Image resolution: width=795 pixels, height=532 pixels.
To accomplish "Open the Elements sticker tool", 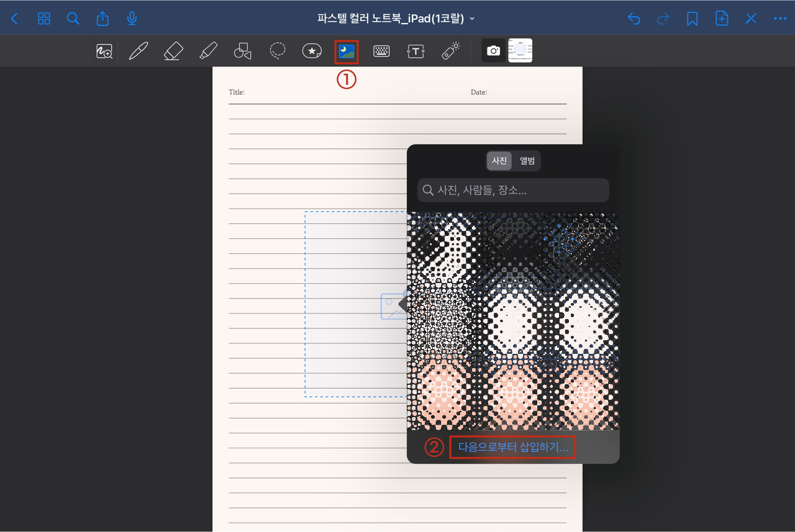I will (312, 51).
